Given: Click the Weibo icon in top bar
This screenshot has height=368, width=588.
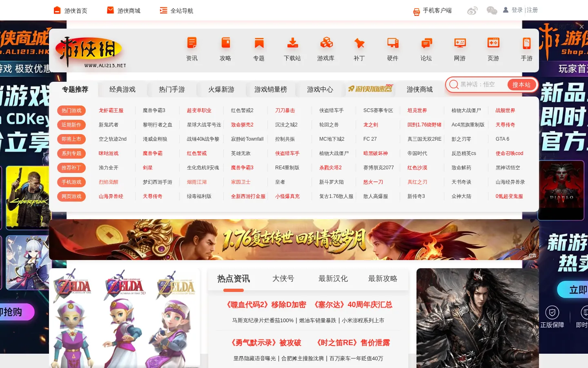Looking at the screenshot, I should point(472,11).
